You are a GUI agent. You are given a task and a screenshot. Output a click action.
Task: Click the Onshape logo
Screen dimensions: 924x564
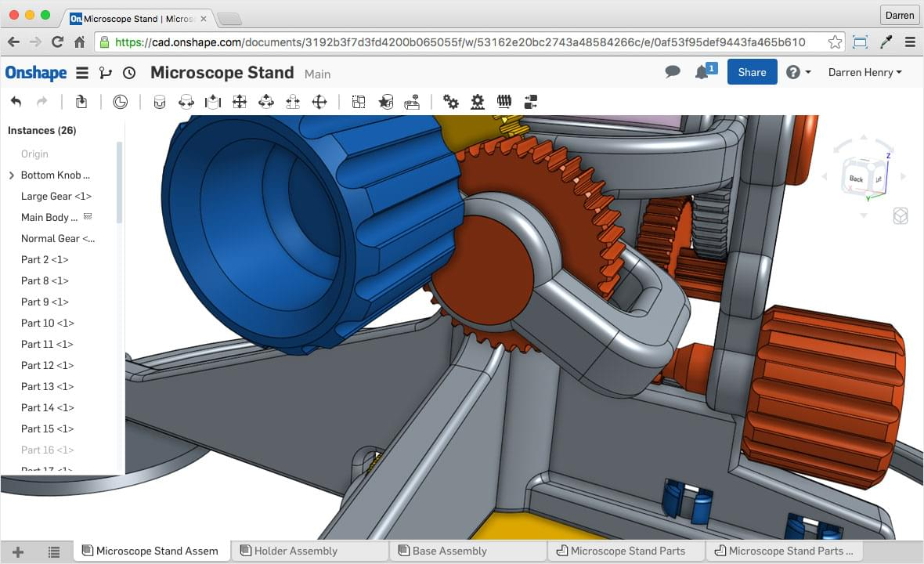[36, 72]
